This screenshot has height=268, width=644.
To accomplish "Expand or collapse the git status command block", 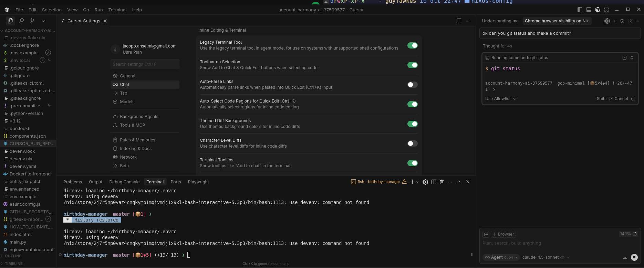I will pos(632,58).
